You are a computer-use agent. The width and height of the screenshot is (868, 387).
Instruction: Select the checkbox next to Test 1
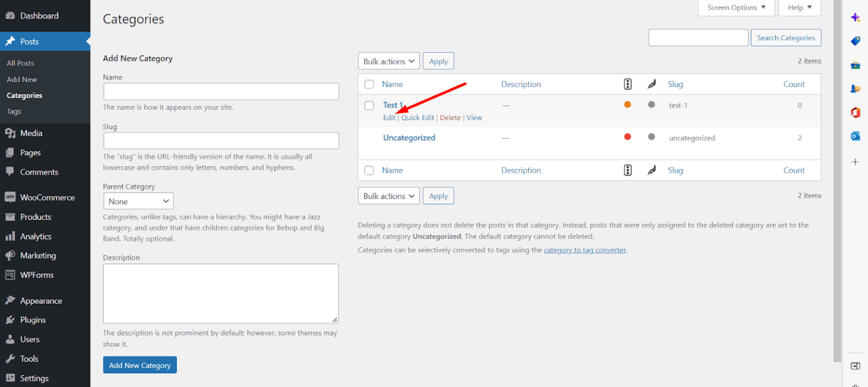pos(369,105)
